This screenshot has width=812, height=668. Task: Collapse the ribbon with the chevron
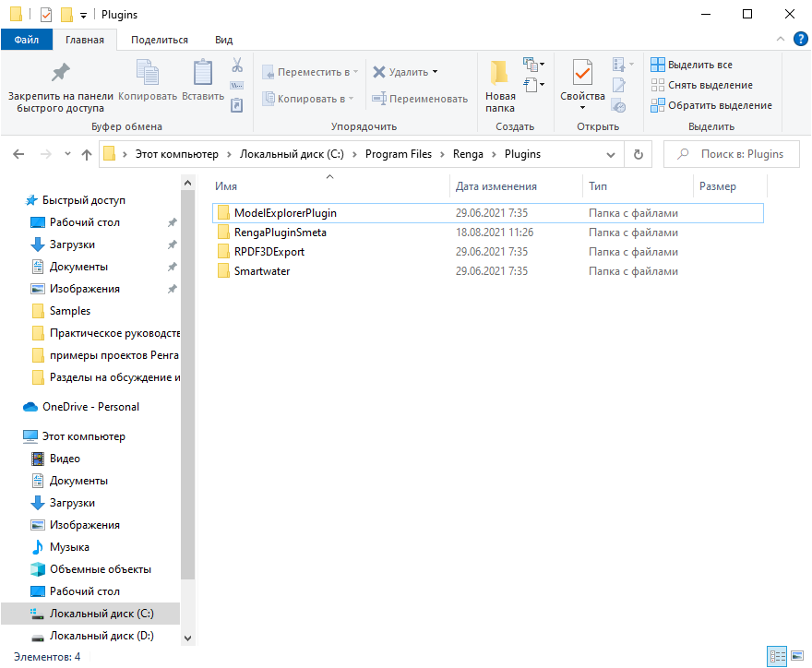(780, 40)
